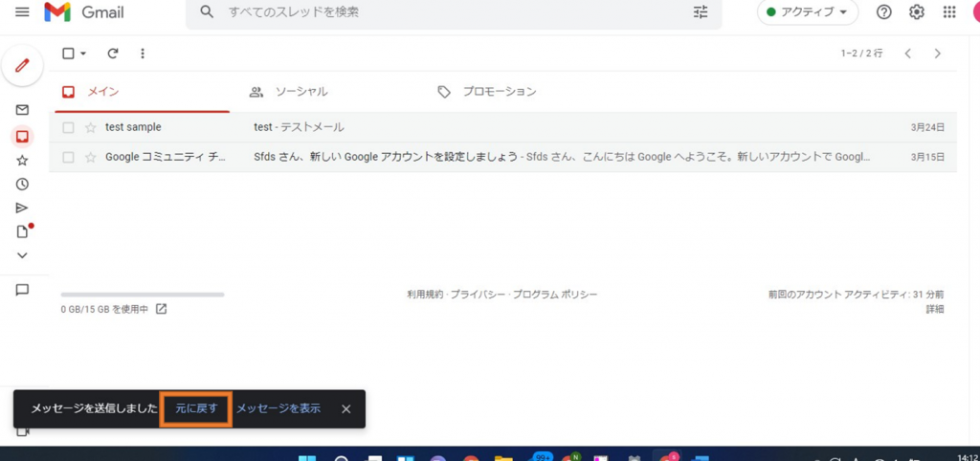
Task: Open the main menu hamburger icon
Action: click(22, 11)
